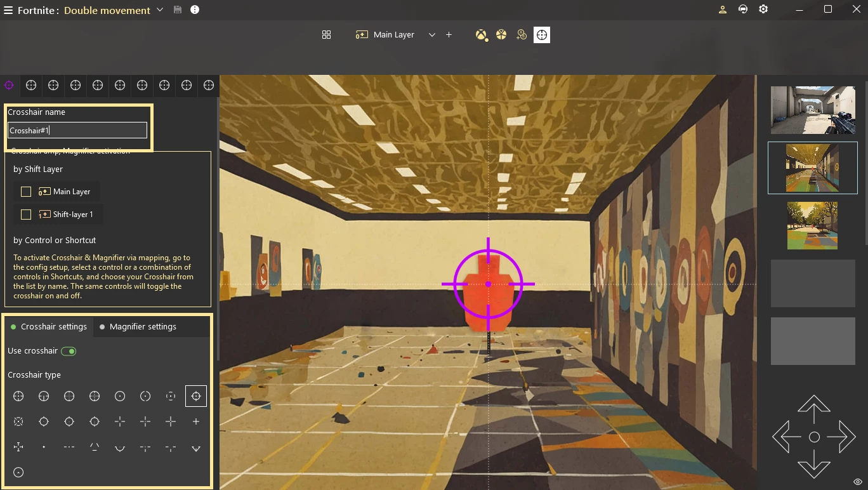Select the outdoor street background thumbnail

(812, 225)
